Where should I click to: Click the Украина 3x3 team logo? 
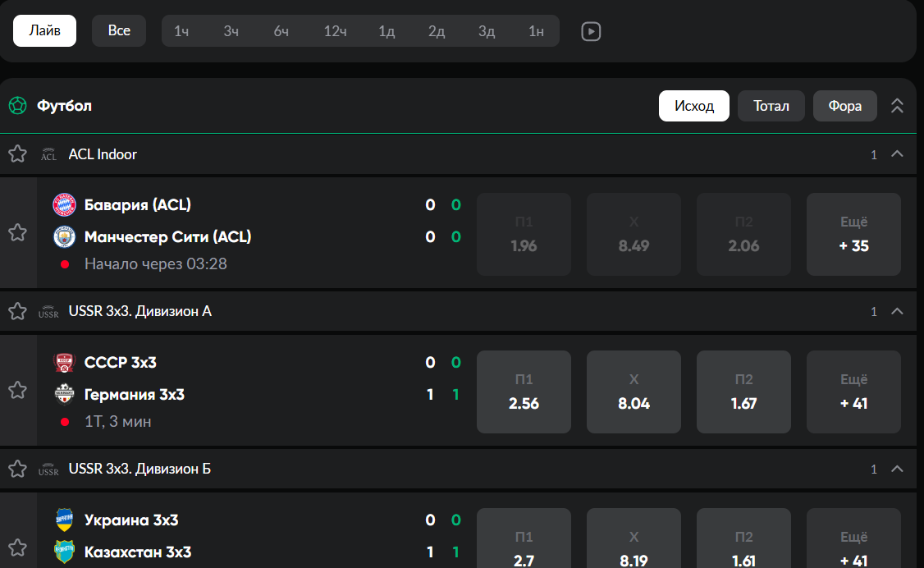[x=64, y=520]
